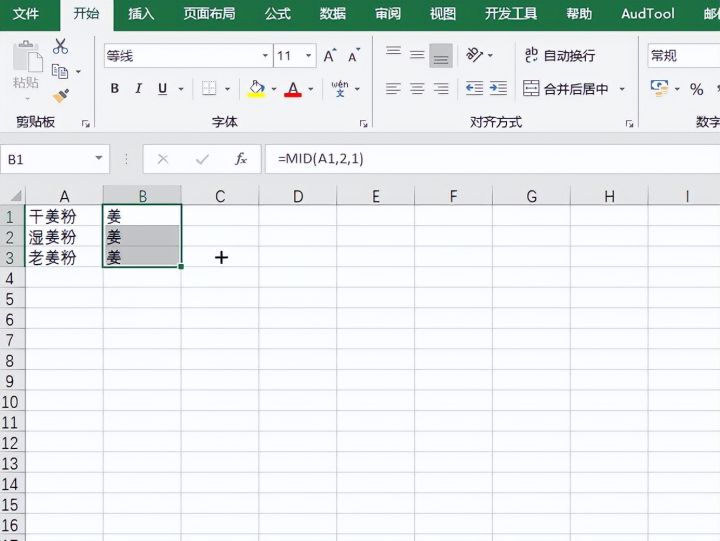Image resolution: width=720 pixels, height=541 pixels.
Task: Select middle align icon
Action: pos(417,56)
